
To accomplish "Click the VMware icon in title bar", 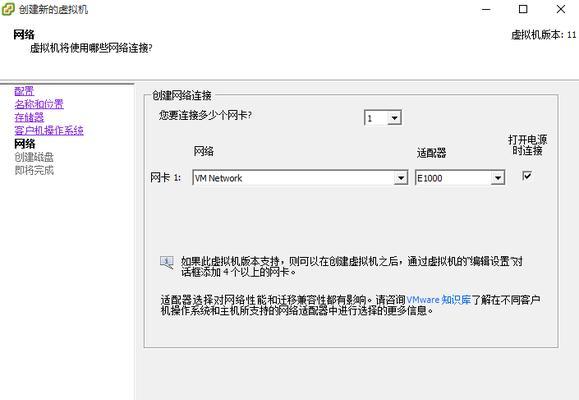I will point(8,9).
